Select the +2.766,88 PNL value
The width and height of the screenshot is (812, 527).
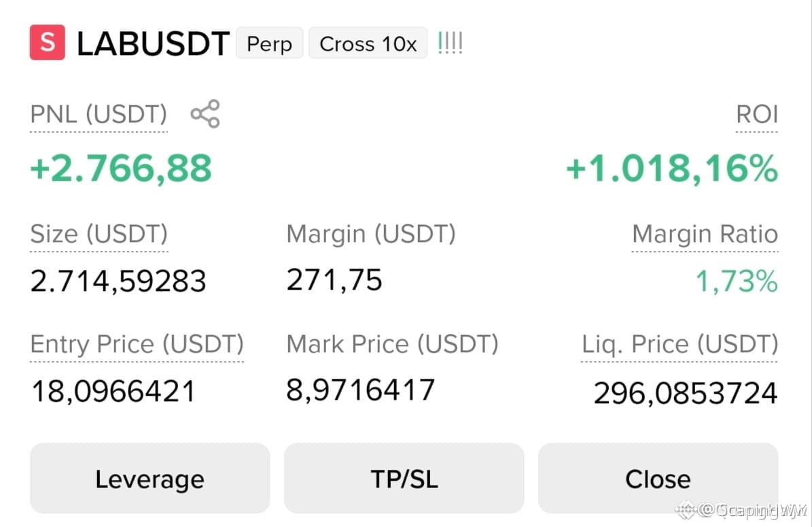121,169
